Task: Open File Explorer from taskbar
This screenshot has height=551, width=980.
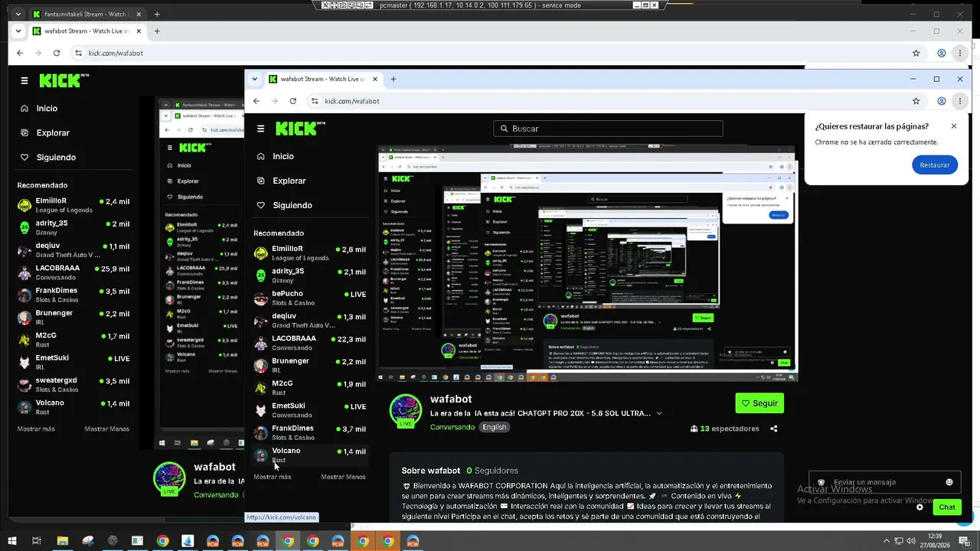Action: click(63, 541)
